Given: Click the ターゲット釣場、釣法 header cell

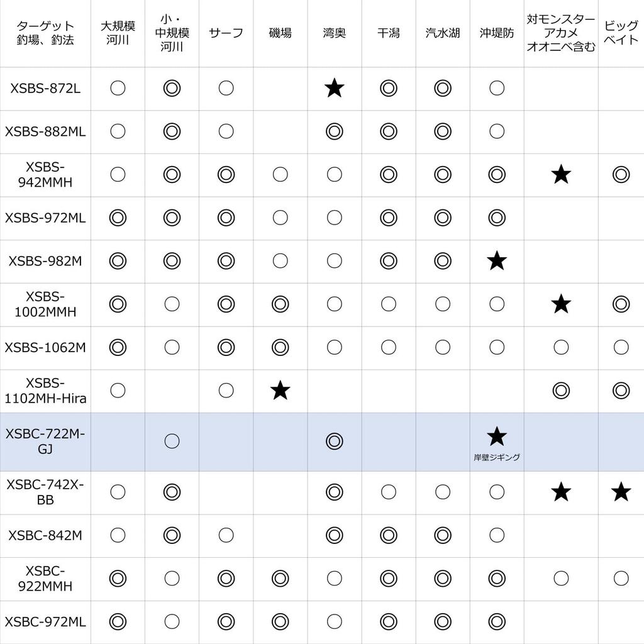Looking at the screenshot, I should (x=45, y=33).
